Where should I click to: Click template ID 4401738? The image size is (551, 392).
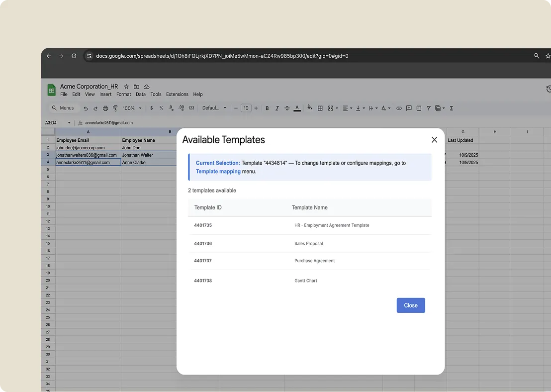203,281
